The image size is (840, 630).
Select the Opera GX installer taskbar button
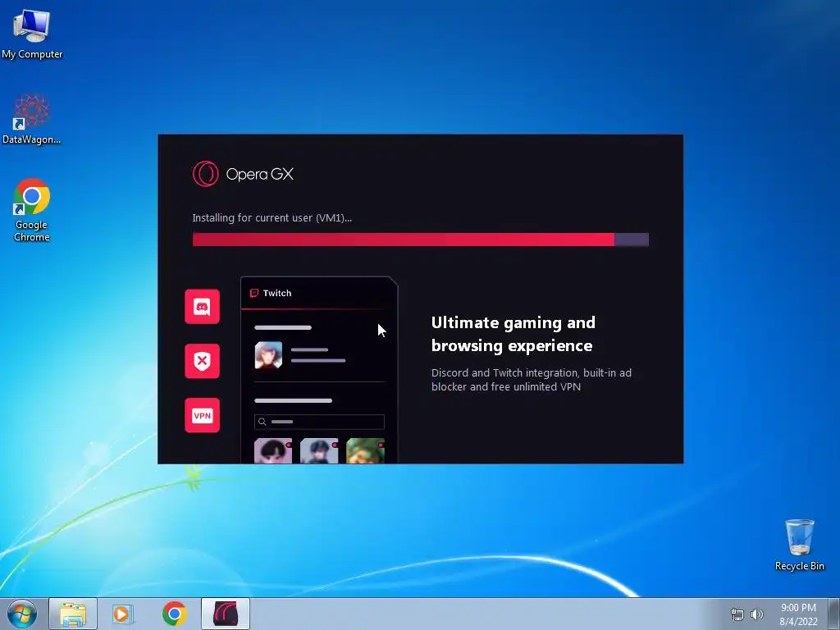click(x=226, y=614)
